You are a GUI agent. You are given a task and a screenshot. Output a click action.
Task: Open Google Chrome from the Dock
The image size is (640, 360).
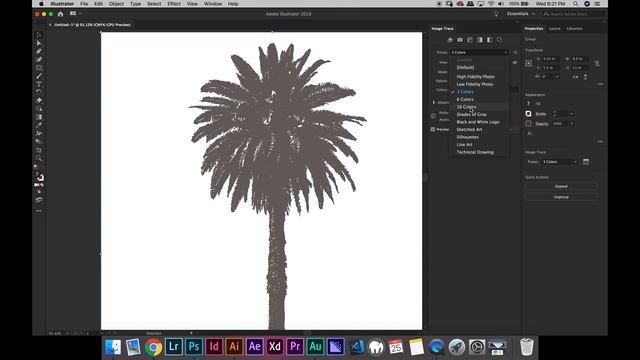point(153,347)
